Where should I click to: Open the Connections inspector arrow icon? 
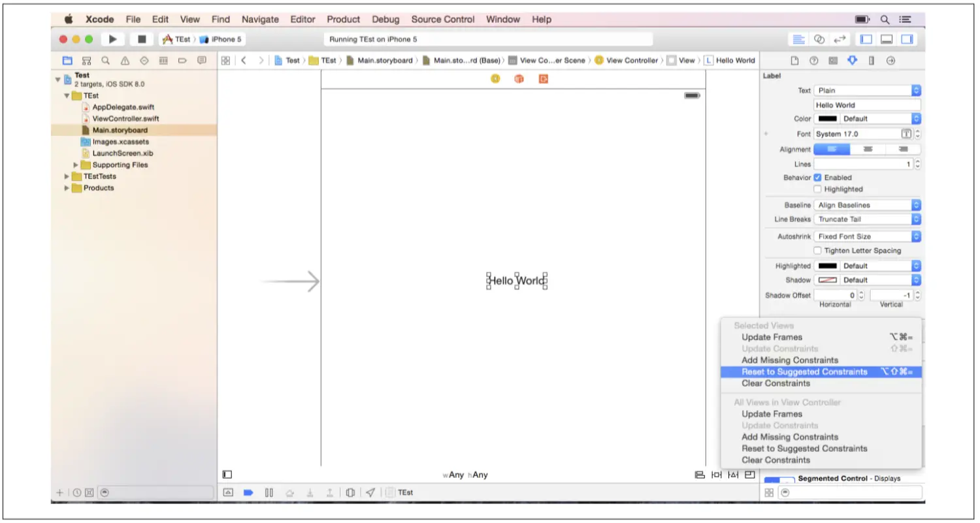(890, 60)
